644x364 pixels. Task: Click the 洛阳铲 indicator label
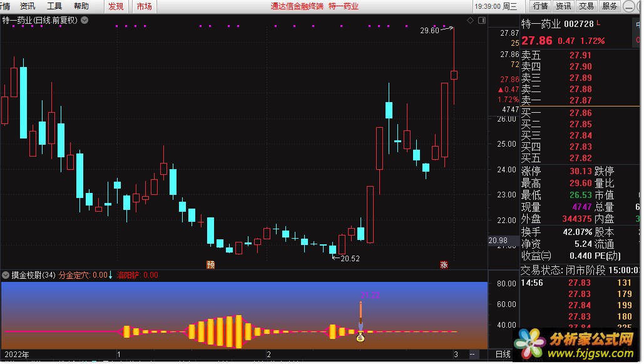[128, 275]
